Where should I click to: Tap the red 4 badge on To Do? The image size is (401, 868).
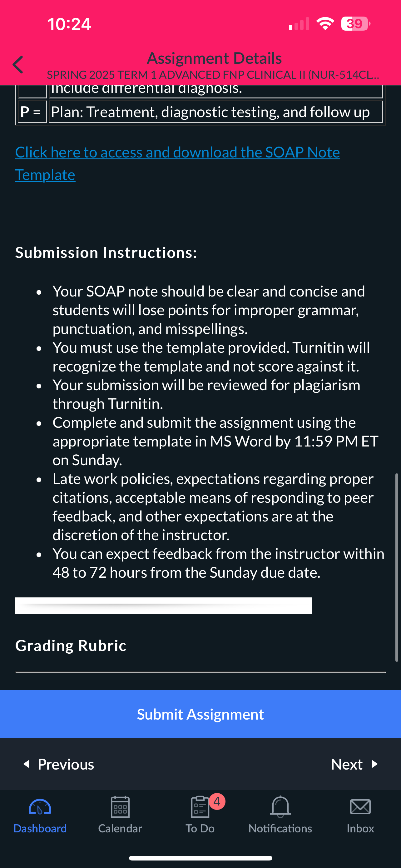click(217, 801)
